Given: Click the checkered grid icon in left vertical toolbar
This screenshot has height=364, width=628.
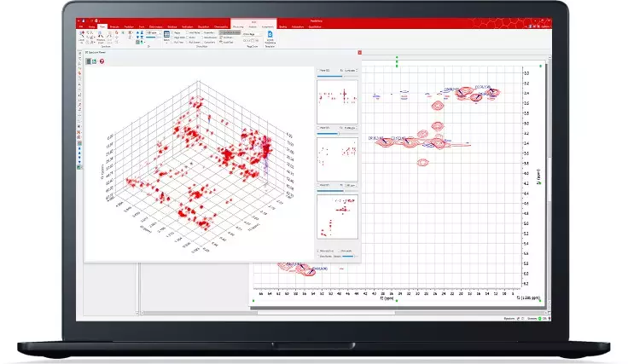Looking at the screenshot, I should coord(79,143).
